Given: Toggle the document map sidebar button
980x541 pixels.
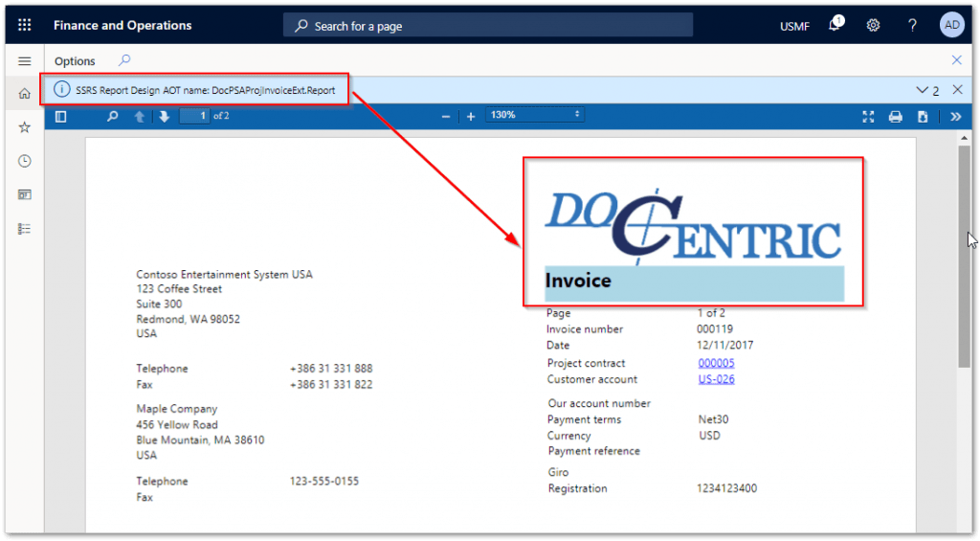Looking at the screenshot, I should point(60,116).
